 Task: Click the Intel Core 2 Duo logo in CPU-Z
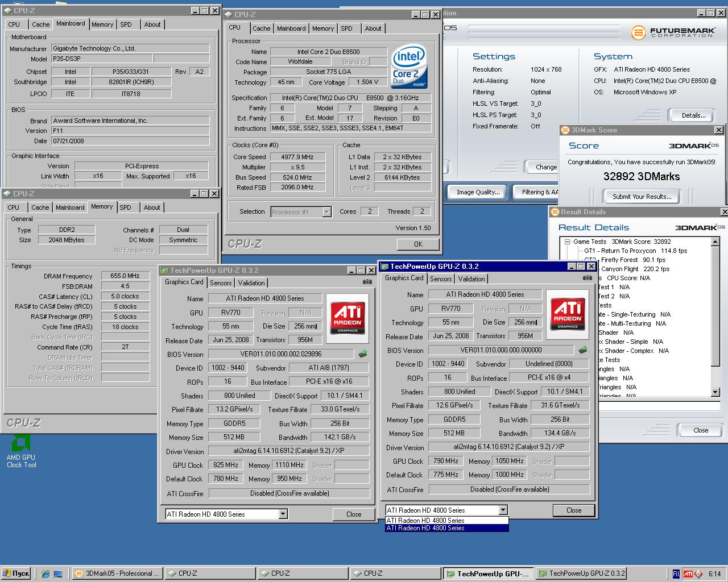tap(409, 67)
